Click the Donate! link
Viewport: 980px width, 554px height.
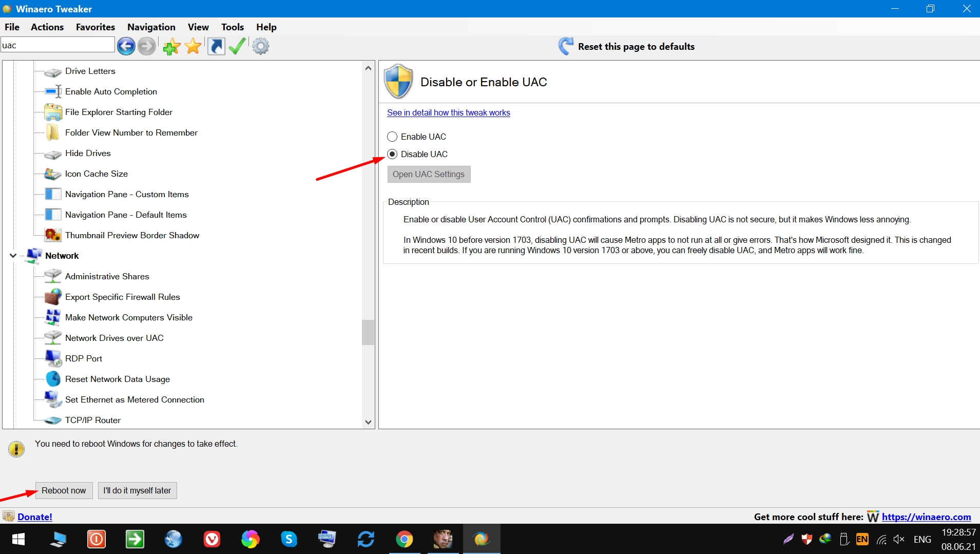[35, 517]
